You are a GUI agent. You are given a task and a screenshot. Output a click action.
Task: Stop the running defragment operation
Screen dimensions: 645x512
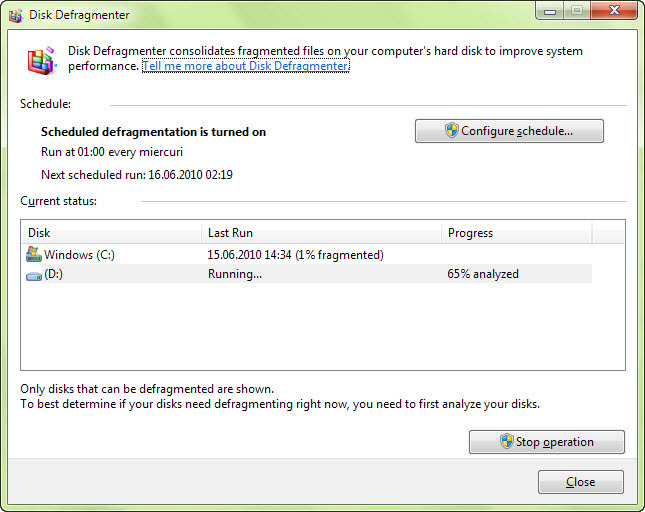(547, 442)
